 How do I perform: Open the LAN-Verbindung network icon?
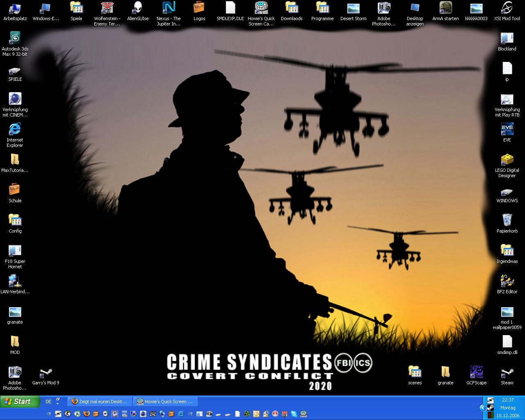(15, 285)
